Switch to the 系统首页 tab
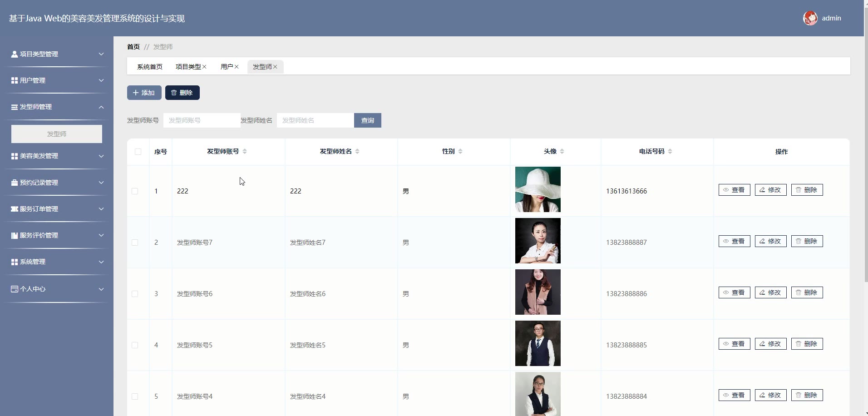This screenshot has height=416, width=868. pyautogui.click(x=150, y=67)
